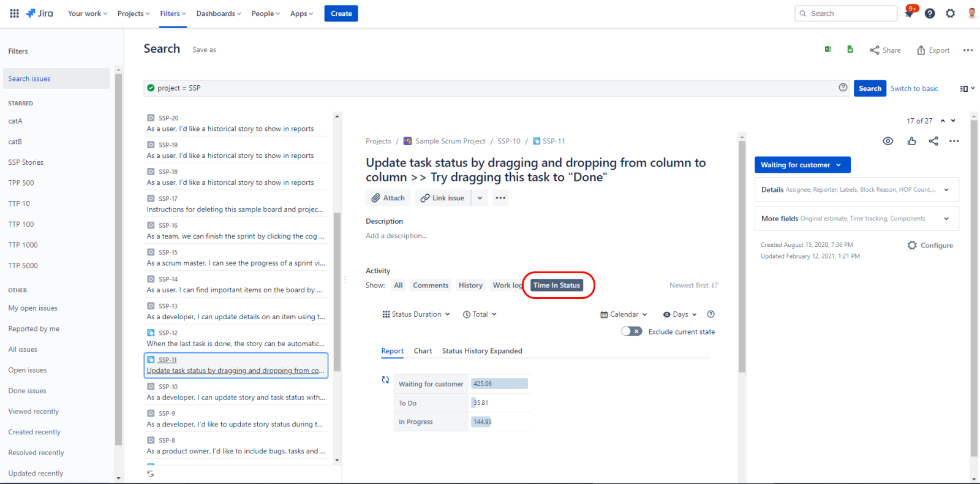Toggle Newest first sort order
Screen dimensions: 980x484
click(x=693, y=285)
